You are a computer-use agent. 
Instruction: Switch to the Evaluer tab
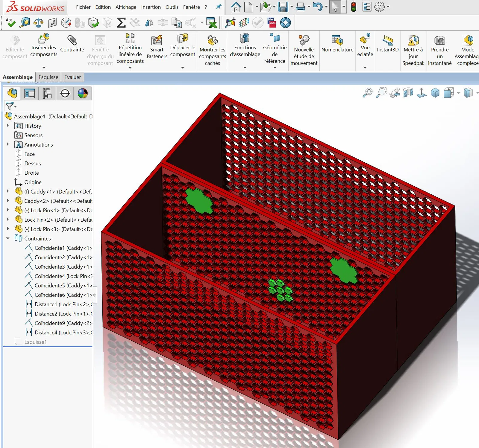coord(72,77)
